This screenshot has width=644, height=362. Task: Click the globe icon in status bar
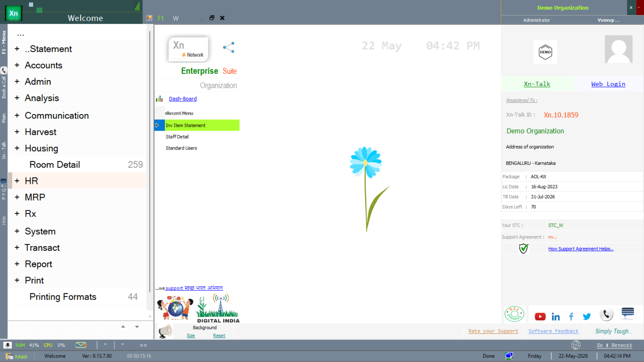point(576,345)
